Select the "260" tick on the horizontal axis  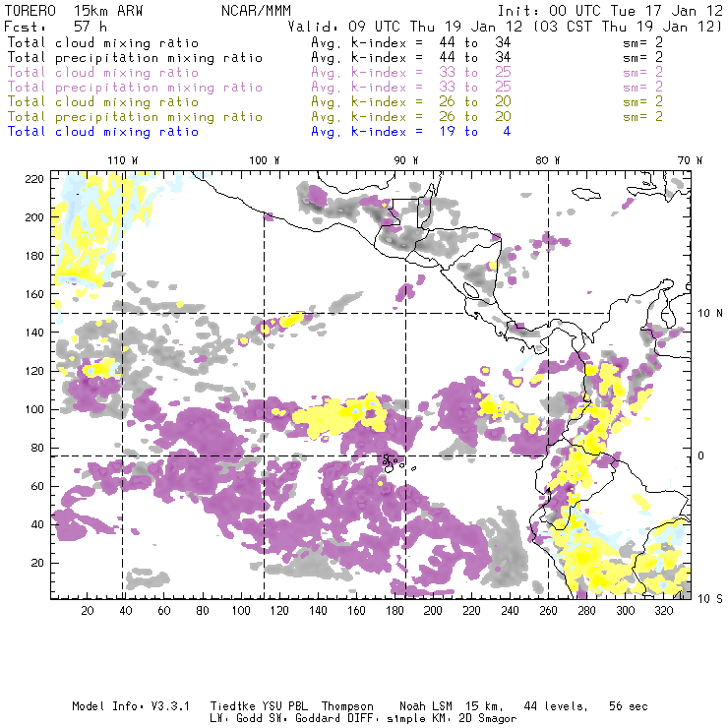click(548, 611)
